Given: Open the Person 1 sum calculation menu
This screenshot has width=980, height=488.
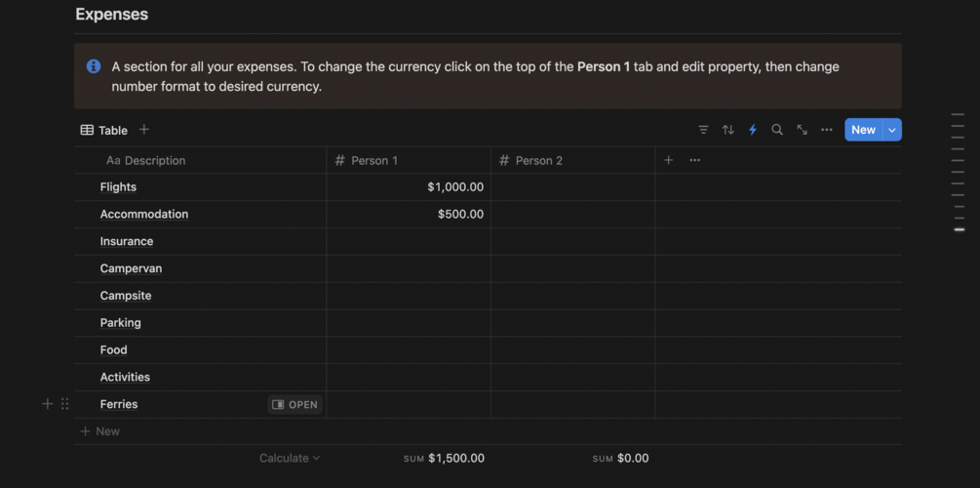Looking at the screenshot, I should tap(444, 458).
